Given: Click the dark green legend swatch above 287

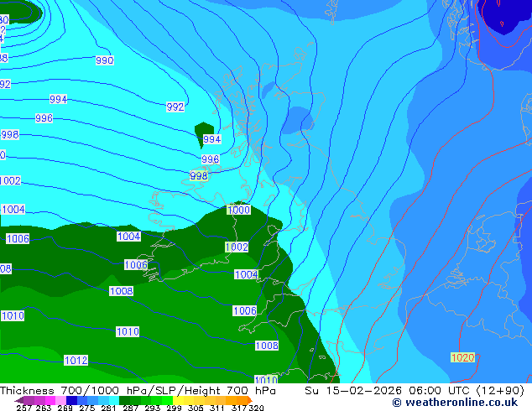Looking at the screenshot, I should [x=124, y=400].
